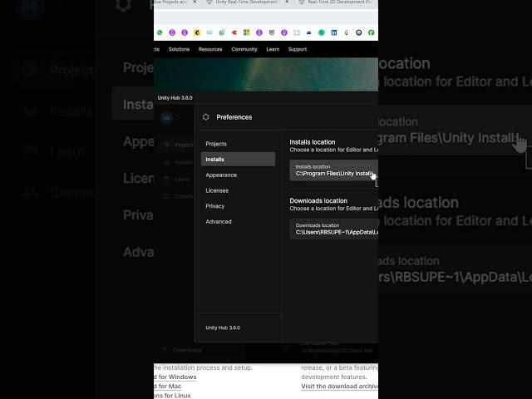Click the Downloads icon in Unity Hub
This screenshot has width=532, height=399.
click(x=165, y=349)
